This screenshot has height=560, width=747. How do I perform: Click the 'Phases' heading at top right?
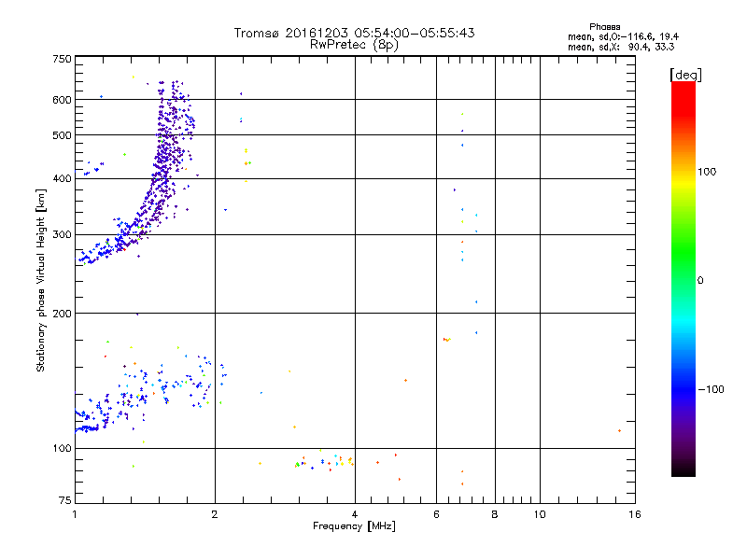(x=604, y=27)
